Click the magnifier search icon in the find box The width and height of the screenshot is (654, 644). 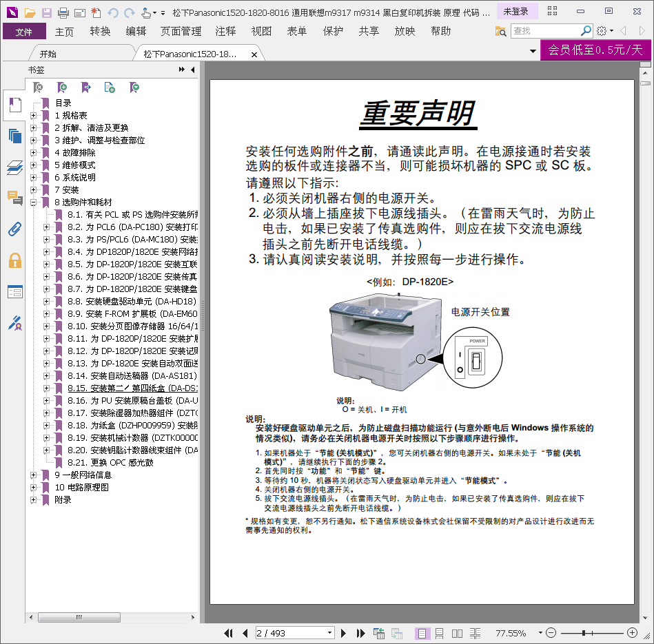(x=586, y=30)
